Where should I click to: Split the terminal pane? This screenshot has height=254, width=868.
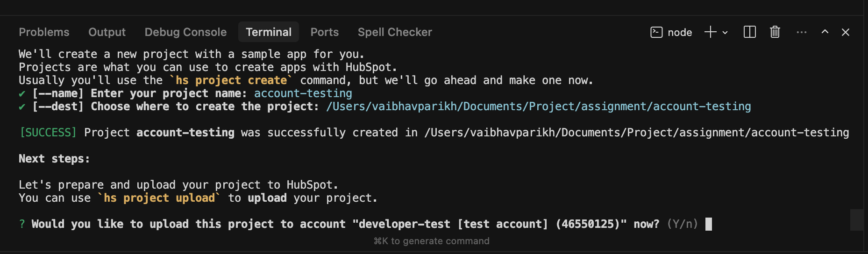pos(750,32)
